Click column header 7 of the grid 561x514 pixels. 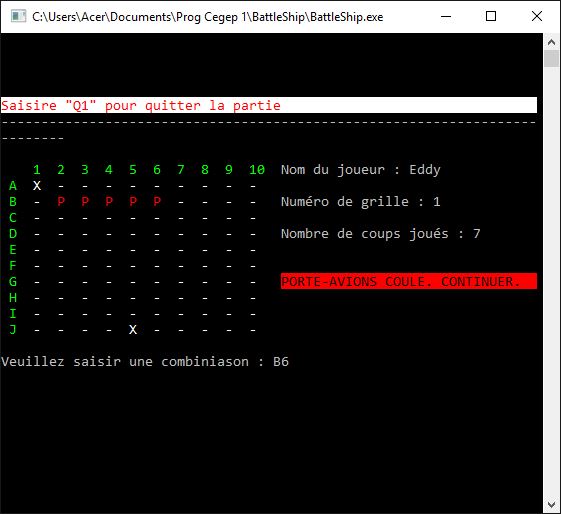pos(181,170)
